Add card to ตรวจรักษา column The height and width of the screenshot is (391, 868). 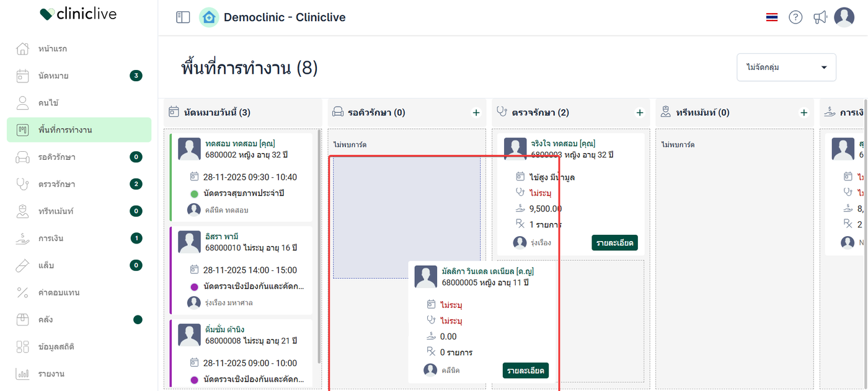(x=640, y=113)
